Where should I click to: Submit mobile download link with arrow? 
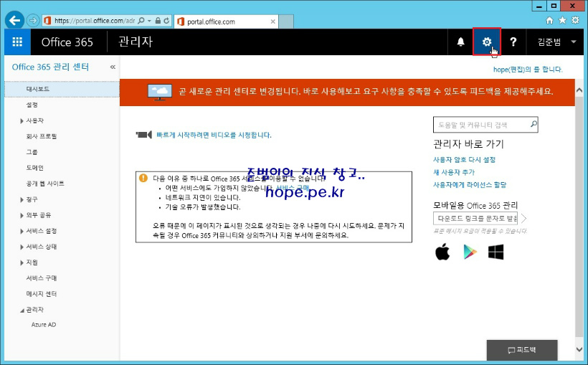click(524, 218)
